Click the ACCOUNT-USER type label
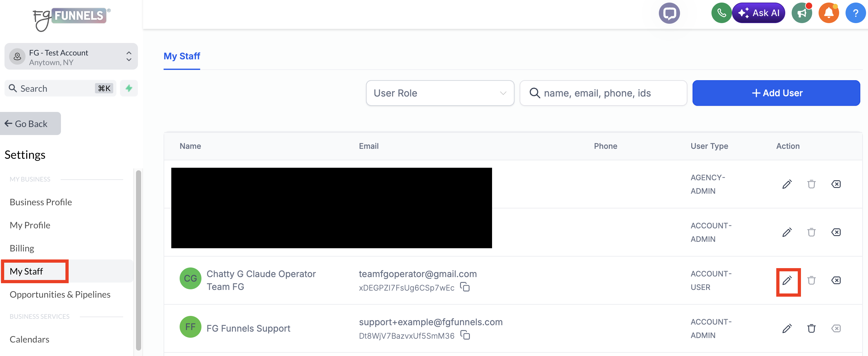 (x=711, y=281)
